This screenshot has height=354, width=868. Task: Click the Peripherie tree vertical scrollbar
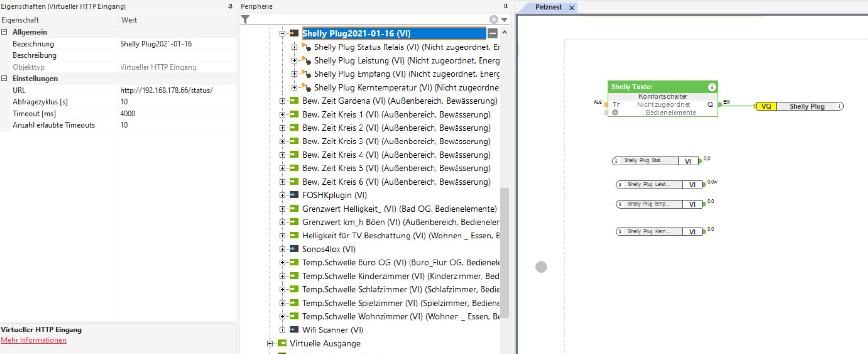pos(505,253)
